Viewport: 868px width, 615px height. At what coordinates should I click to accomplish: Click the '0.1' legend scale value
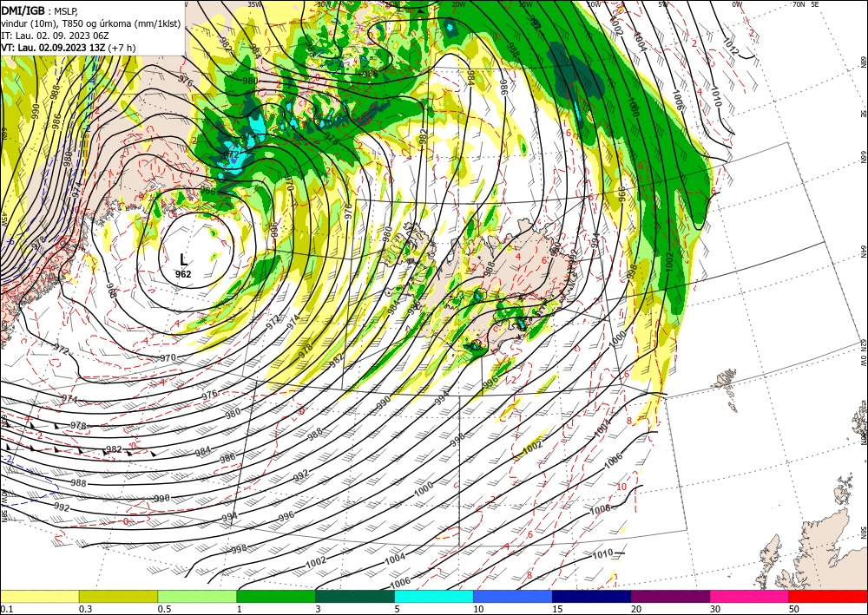(x=5, y=609)
